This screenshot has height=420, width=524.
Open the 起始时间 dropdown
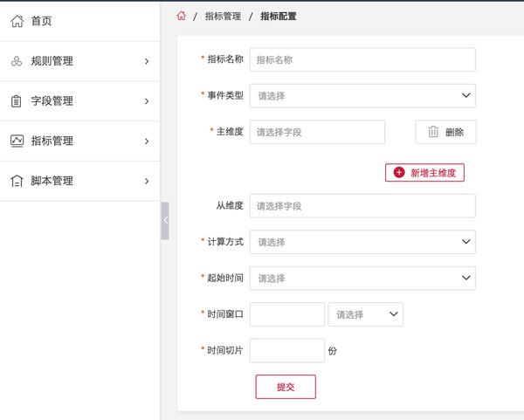point(362,278)
